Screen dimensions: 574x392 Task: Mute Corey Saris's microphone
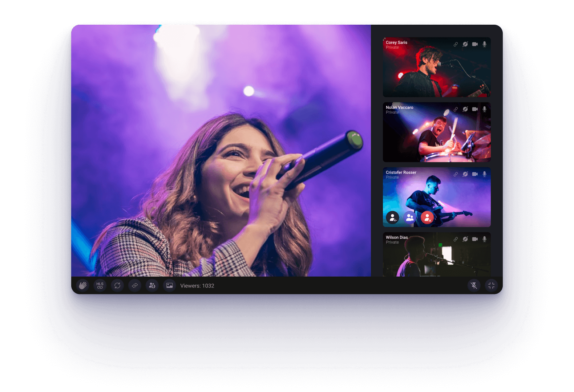click(x=484, y=44)
